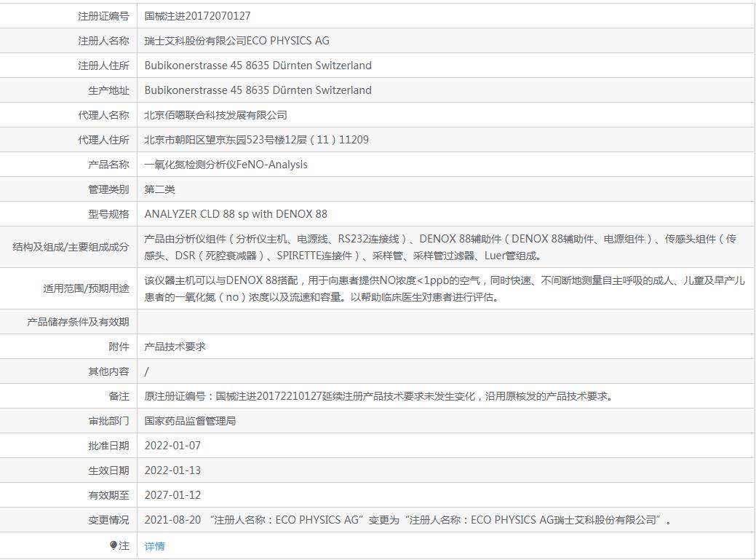This screenshot has width=756, height=560.
Task: Select model ANALYZER CLD 88 sp with DENOX 88
Action: [x=236, y=213]
